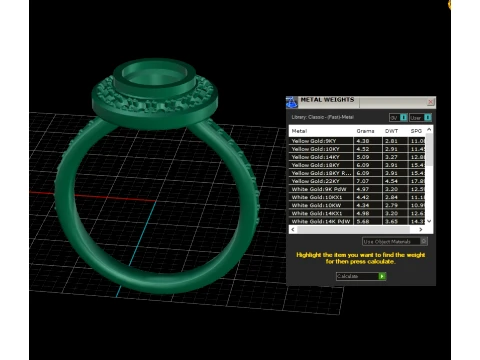This screenshot has height=360, width=480.
Task: Select the Yellow Gold:9KY row
Action: (x=357, y=141)
